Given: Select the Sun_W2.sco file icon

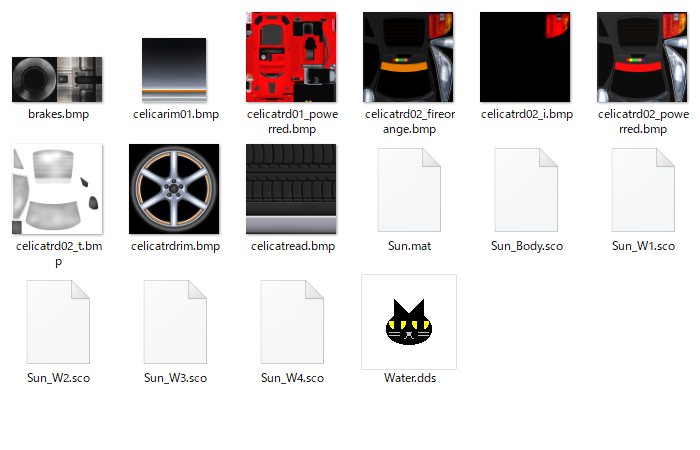Looking at the screenshot, I should coord(58,321).
